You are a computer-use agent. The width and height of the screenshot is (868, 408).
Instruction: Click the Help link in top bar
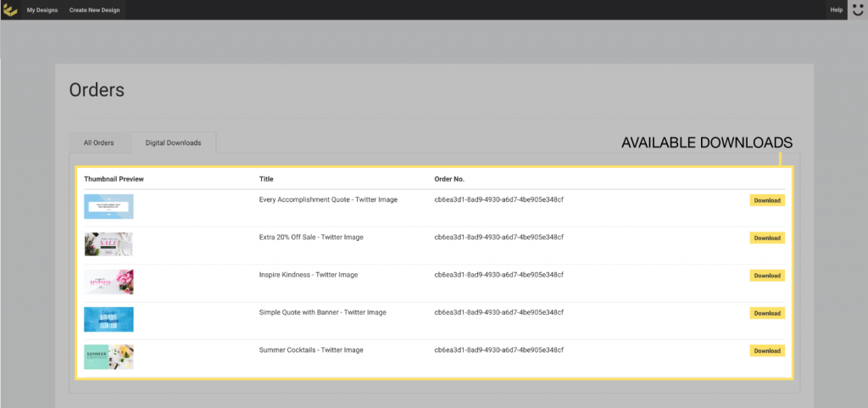coord(836,10)
